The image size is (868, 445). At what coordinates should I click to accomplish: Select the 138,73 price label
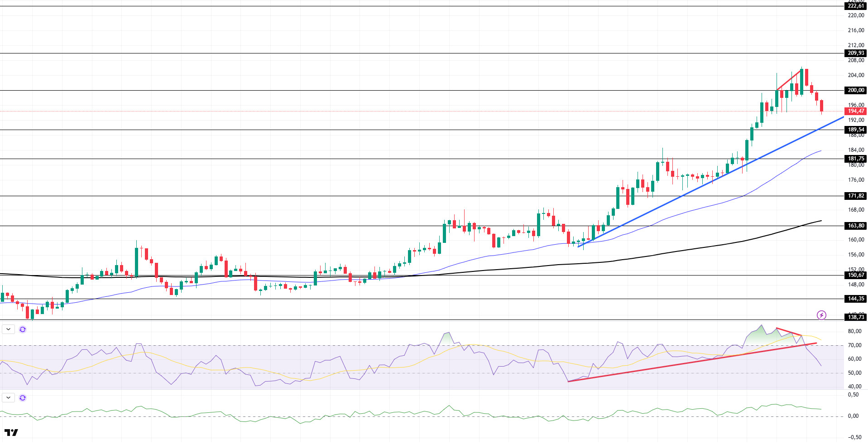click(856, 317)
